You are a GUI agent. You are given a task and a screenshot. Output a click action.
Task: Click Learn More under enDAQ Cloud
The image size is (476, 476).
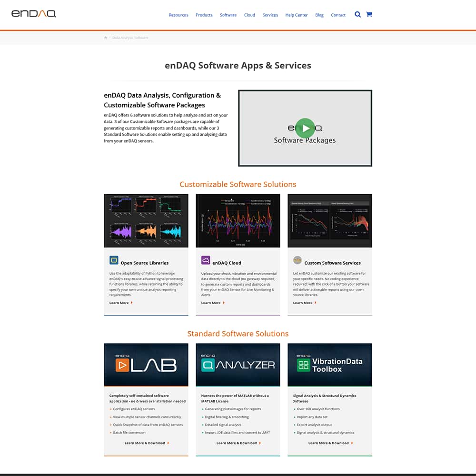click(x=211, y=303)
